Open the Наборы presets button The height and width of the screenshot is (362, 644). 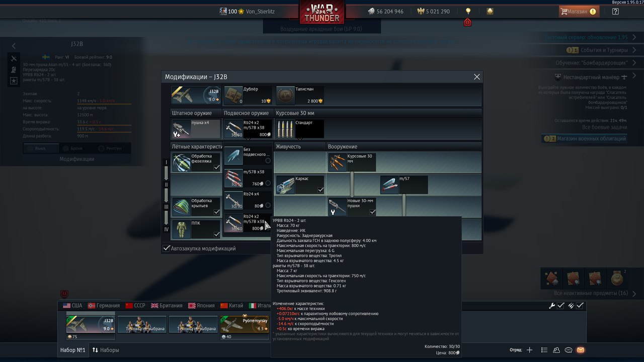(x=105, y=350)
